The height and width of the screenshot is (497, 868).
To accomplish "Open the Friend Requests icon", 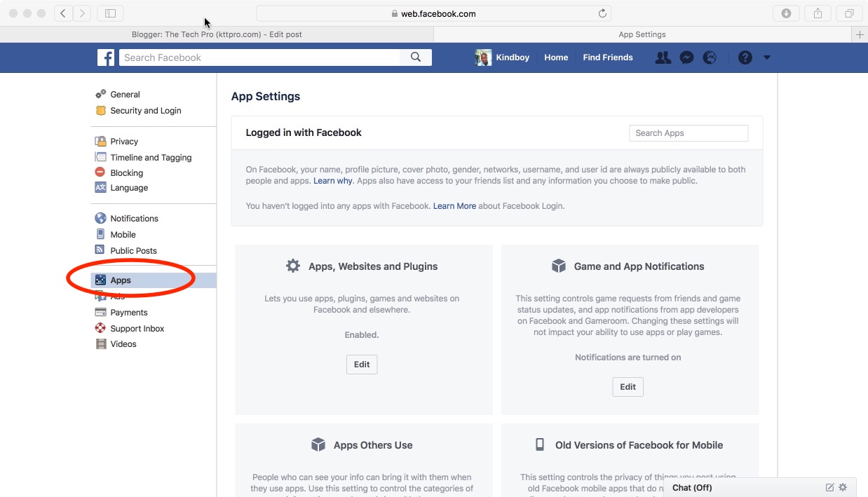I will pos(663,57).
